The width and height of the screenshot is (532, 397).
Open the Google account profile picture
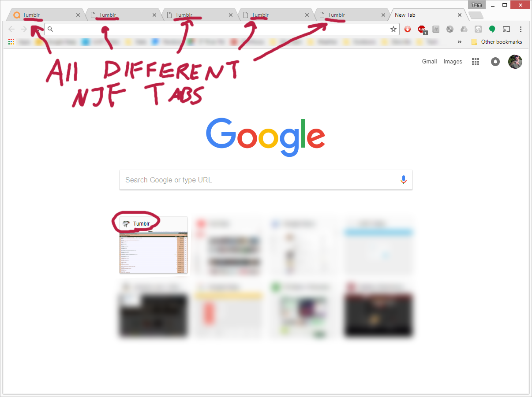(x=515, y=62)
